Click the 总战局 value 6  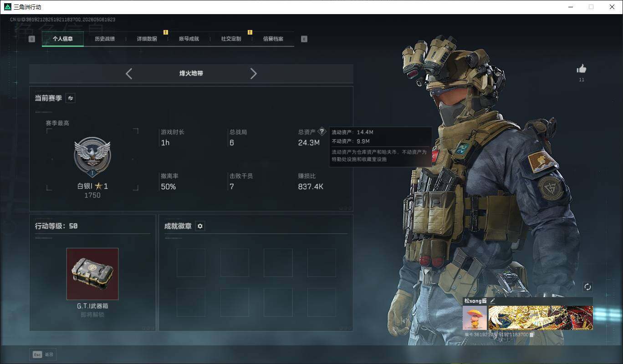[232, 143]
